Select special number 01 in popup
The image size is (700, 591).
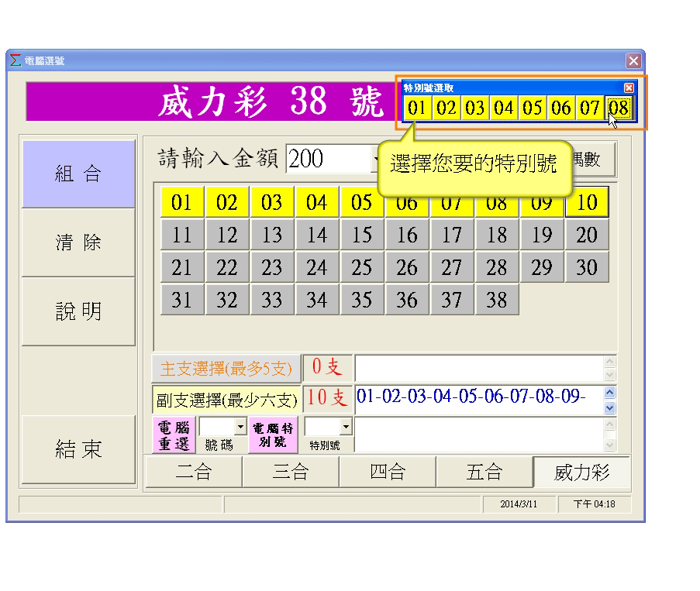[417, 108]
